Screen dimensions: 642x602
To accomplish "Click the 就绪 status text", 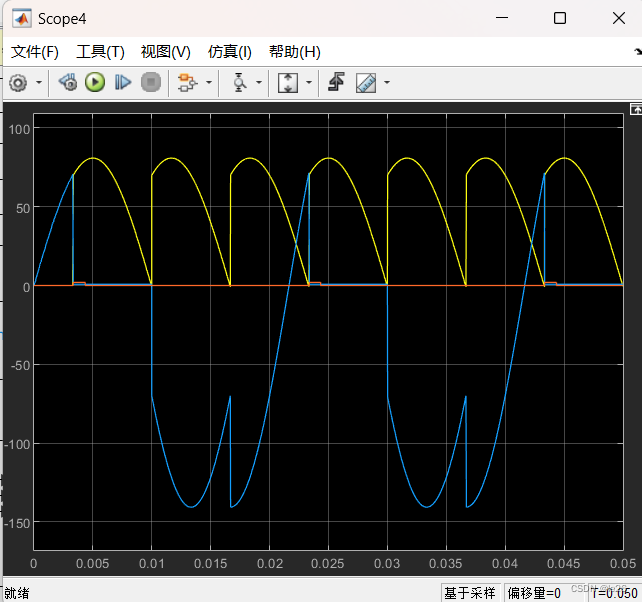I will tap(17, 593).
